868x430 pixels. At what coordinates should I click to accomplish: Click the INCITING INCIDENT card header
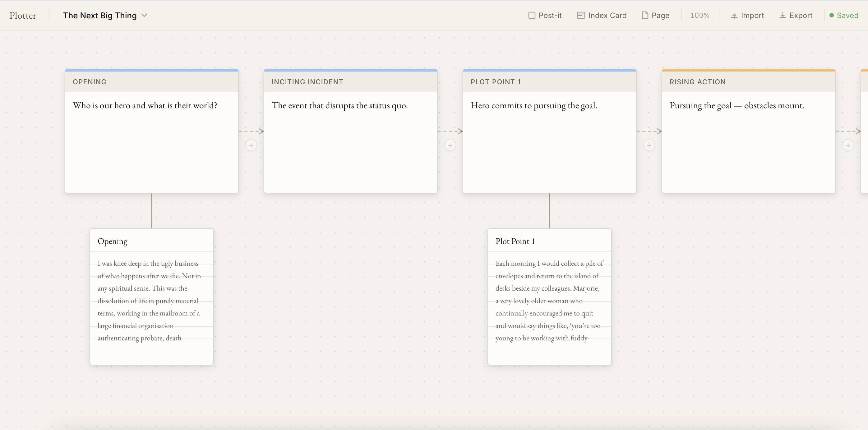pyautogui.click(x=350, y=82)
